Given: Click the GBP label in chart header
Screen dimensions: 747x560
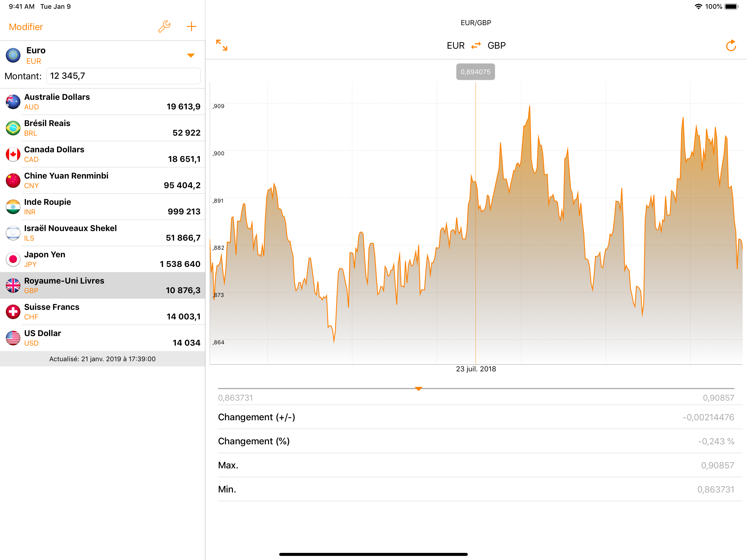Looking at the screenshot, I should tap(497, 46).
